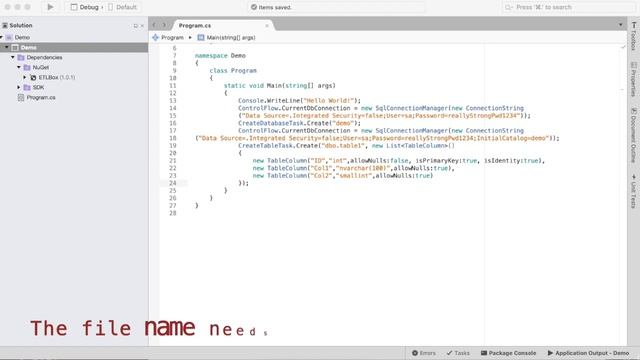
Task: Click the TableColumn "Col2" code line
Action: (342, 176)
